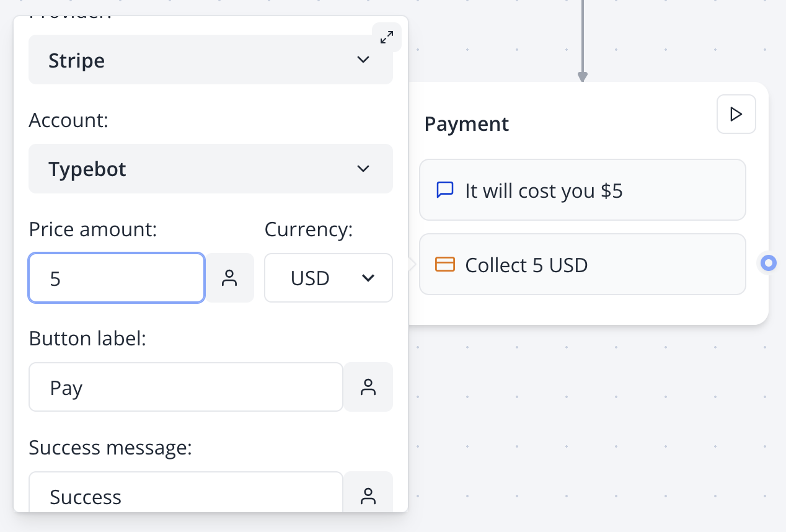Open the Account dropdown showing Typebot

pyautogui.click(x=211, y=169)
